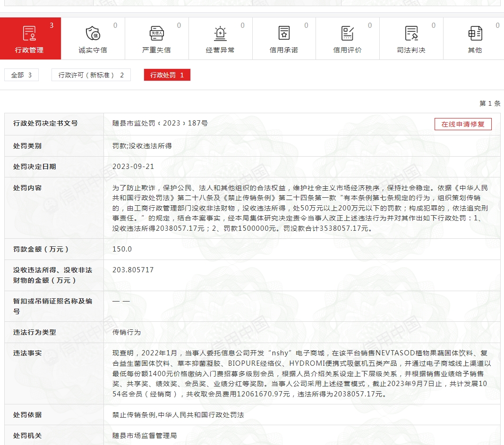Click the 严重失信 category icon

click(x=156, y=34)
